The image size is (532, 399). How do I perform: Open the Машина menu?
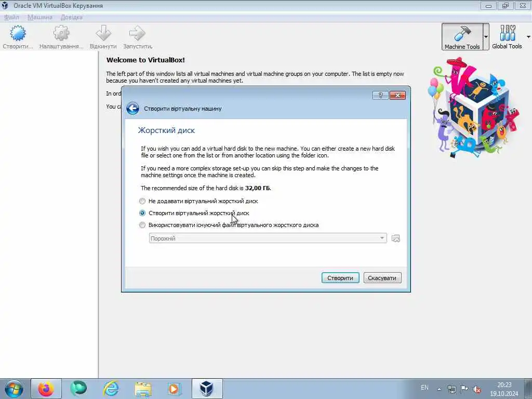point(40,17)
